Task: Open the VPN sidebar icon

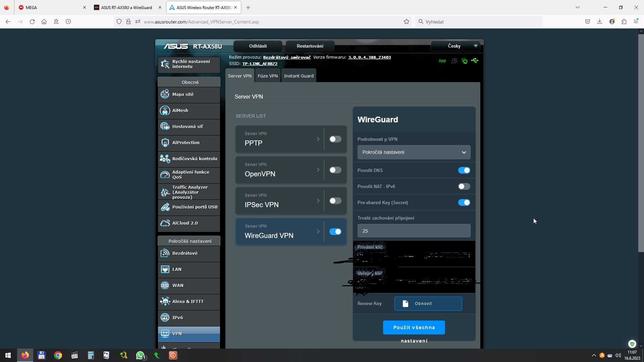Action: coord(165,334)
